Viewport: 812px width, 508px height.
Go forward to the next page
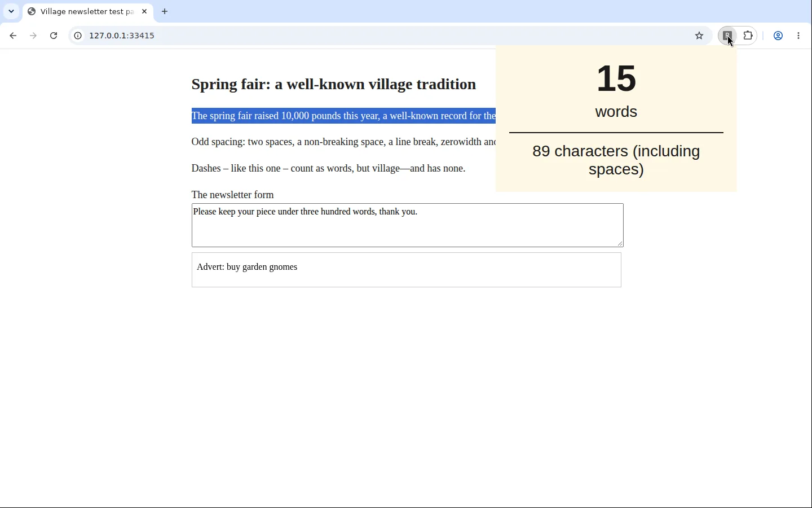coord(33,36)
